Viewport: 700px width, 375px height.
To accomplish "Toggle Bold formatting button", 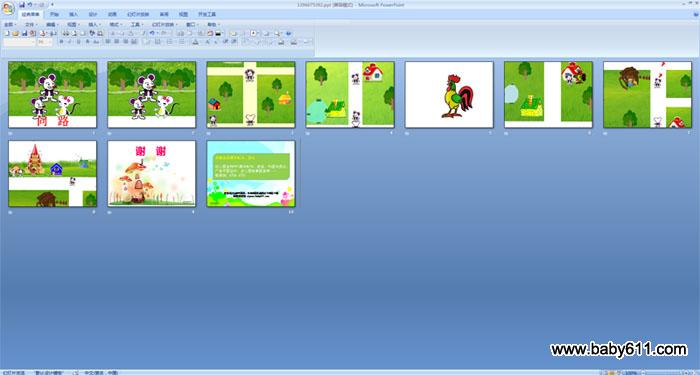I will coord(61,42).
